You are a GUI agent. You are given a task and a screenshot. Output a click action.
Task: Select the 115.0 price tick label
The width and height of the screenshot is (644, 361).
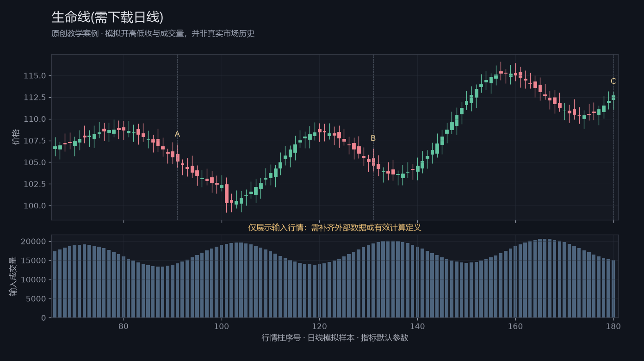[x=35, y=76]
